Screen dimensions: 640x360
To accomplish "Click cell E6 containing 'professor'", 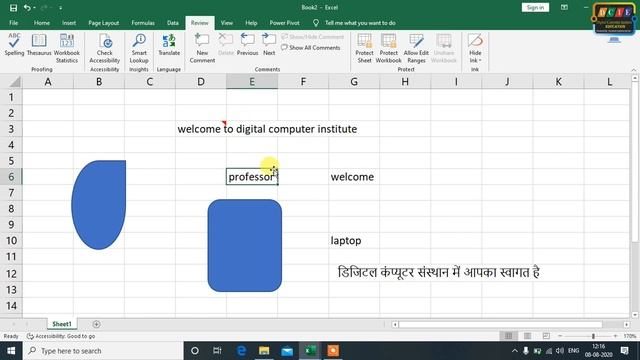I will [252, 177].
